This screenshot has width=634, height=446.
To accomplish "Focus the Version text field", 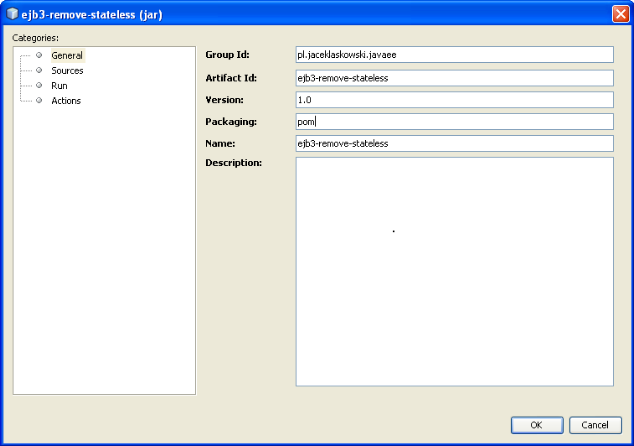I will 454,100.
